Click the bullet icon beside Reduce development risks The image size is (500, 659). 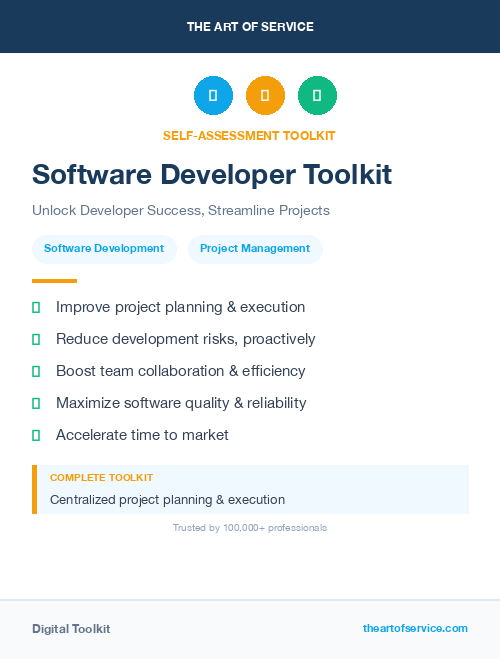coord(36,340)
